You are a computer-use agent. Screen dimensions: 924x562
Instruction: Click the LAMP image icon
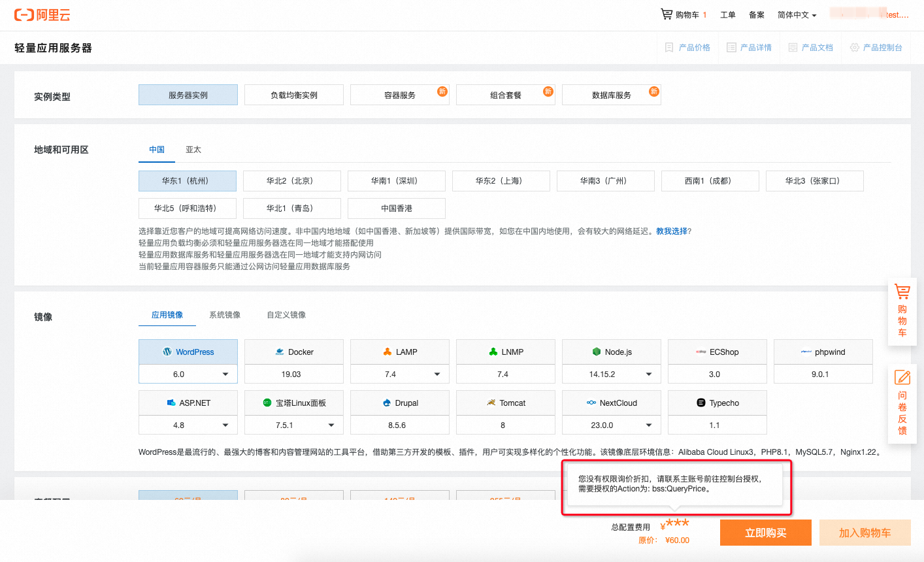click(x=388, y=352)
